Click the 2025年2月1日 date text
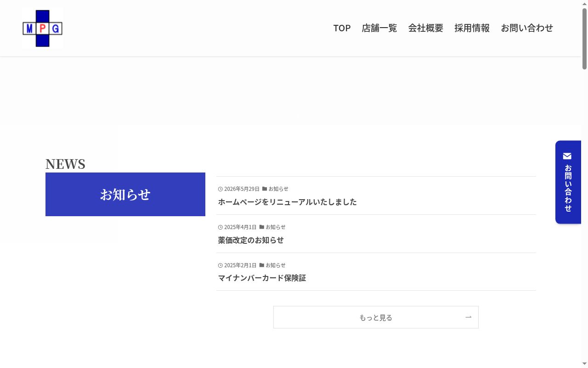This screenshot has width=588, height=368. pyautogui.click(x=240, y=265)
